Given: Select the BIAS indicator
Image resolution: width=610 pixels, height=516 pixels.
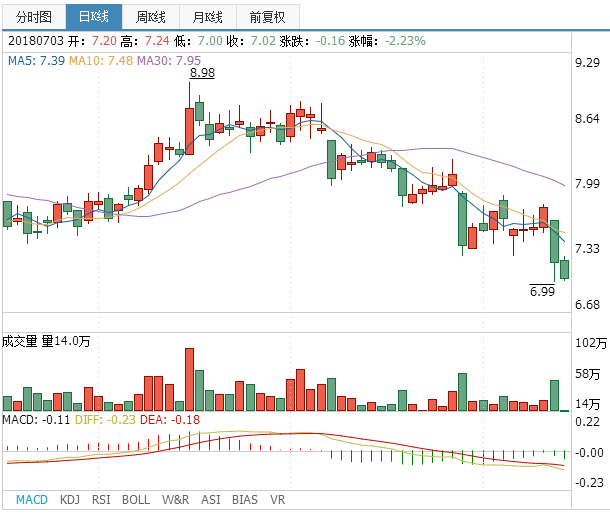Looking at the screenshot, I should tap(245, 499).
